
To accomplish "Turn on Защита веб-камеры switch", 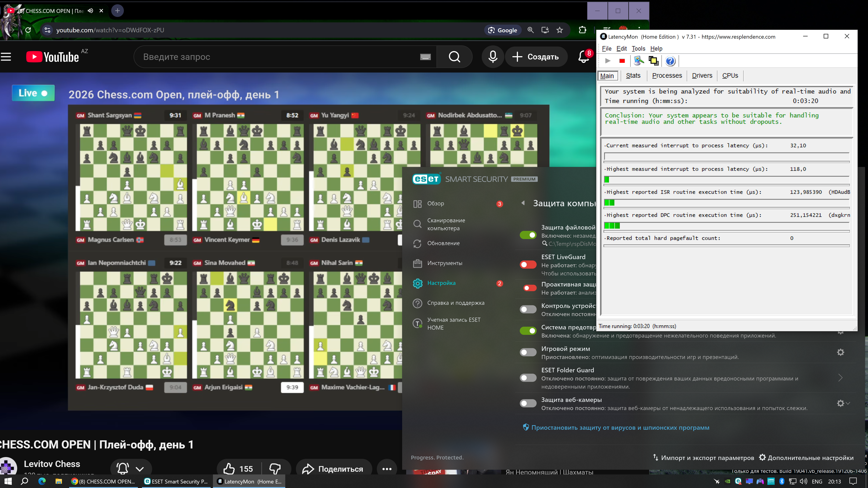I will click(x=528, y=403).
